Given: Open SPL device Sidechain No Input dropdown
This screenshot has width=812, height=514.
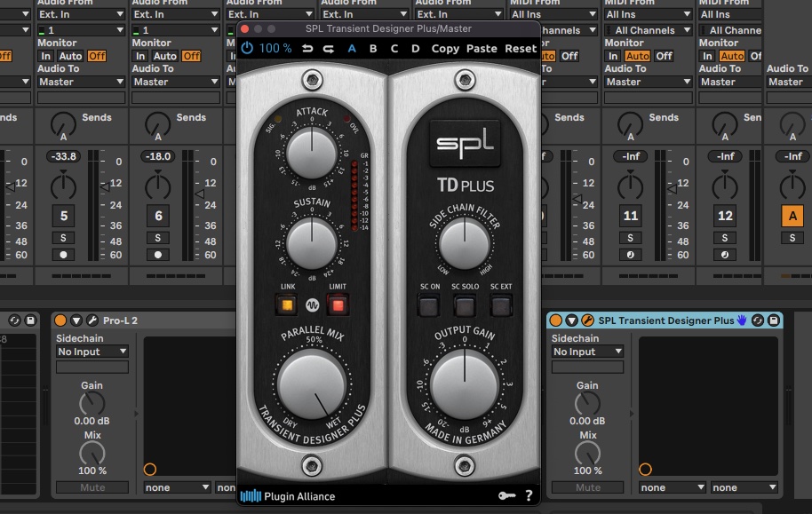Looking at the screenshot, I should [587, 352].
